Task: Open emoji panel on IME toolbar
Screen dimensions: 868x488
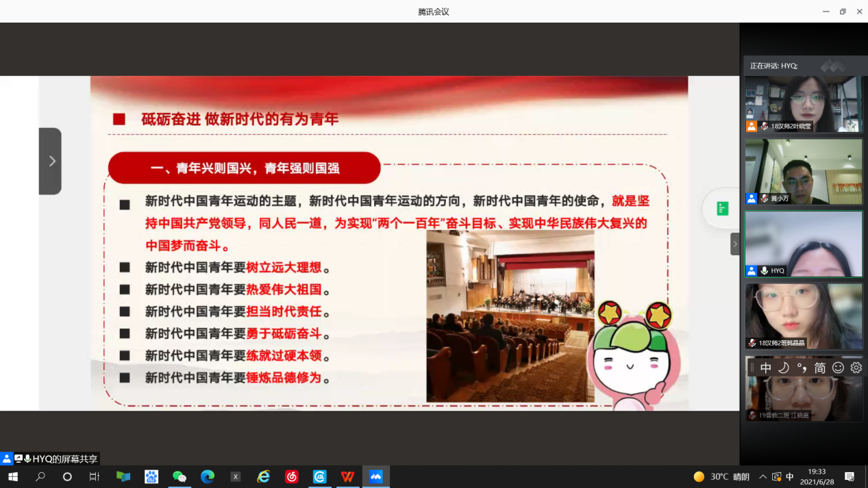Action: (838, 368)
